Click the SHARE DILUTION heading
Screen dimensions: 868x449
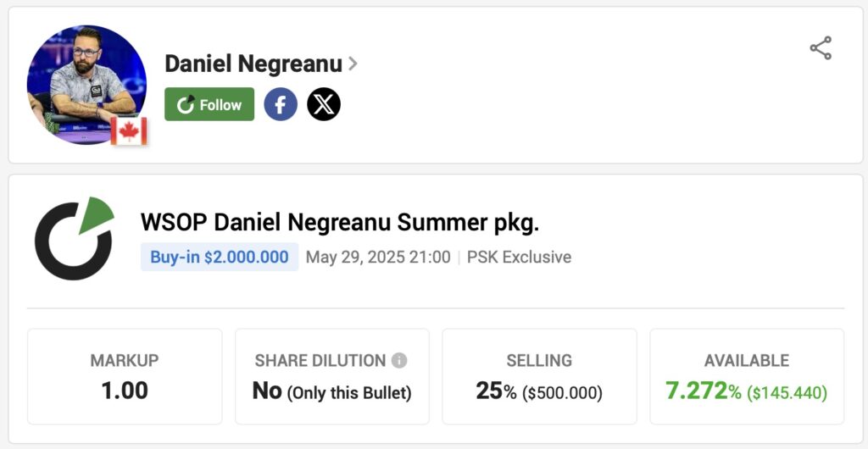(x=320, y=361)
